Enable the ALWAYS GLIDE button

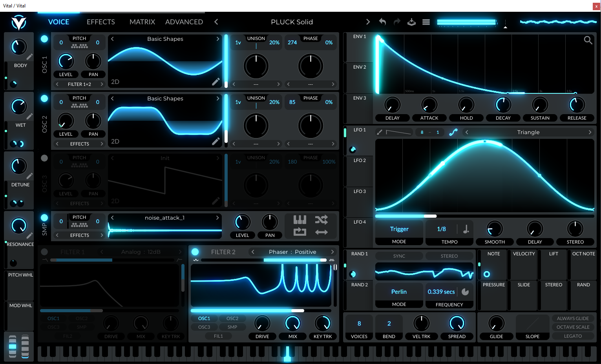click(x=573, y=318)
